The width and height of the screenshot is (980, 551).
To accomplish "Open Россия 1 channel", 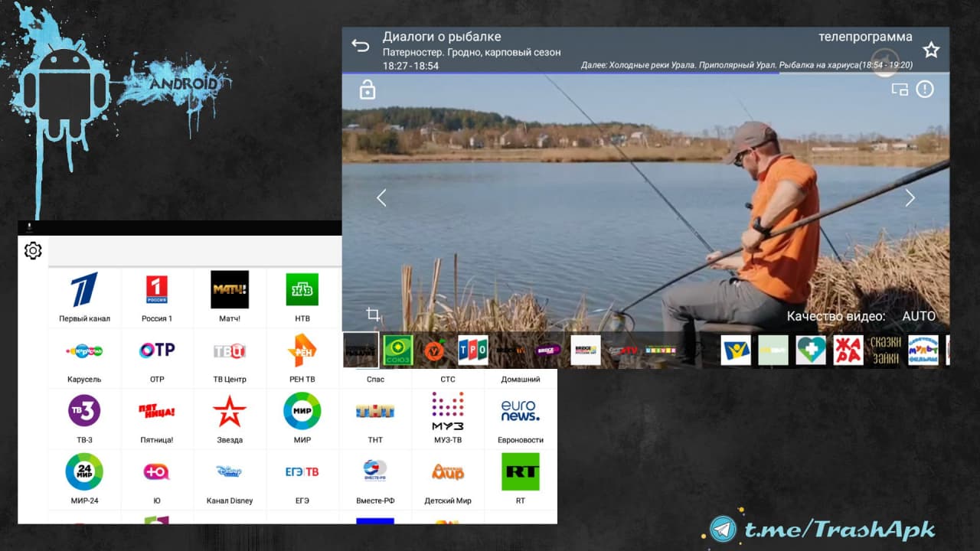I will pos(157,298).
